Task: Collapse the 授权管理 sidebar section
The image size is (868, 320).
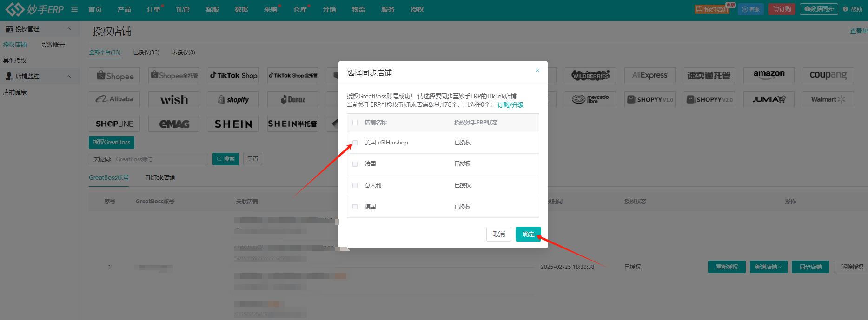Action: pos(69,29)
